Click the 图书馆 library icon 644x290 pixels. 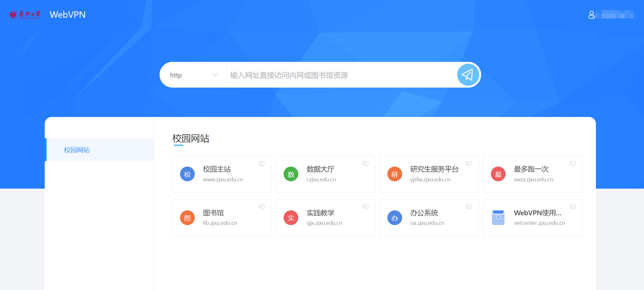click(187, 218)
